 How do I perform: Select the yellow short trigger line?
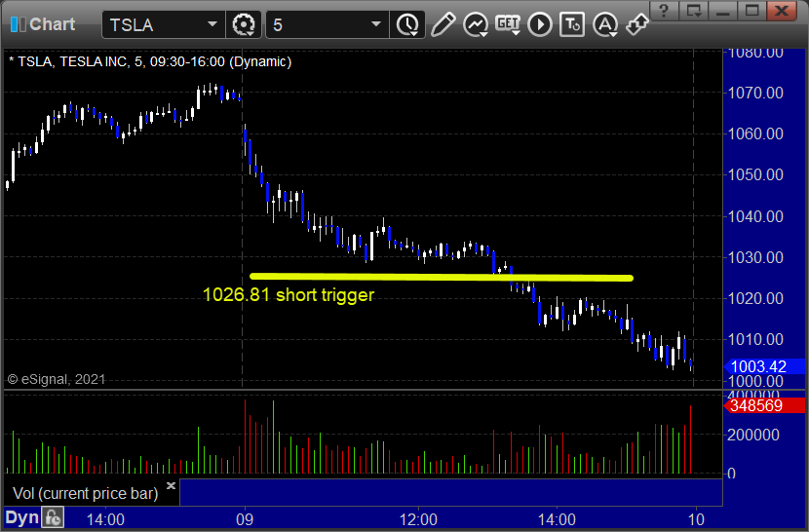[442, 277]
